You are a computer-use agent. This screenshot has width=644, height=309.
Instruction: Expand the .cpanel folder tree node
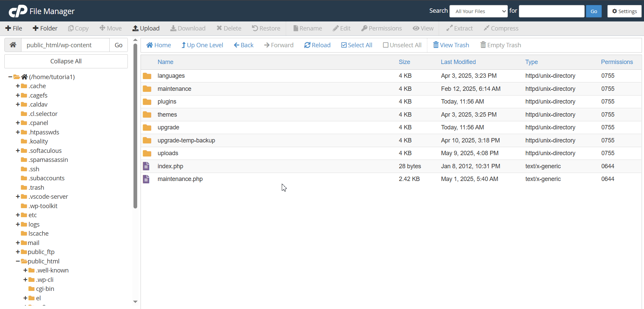tap(18, 123)
